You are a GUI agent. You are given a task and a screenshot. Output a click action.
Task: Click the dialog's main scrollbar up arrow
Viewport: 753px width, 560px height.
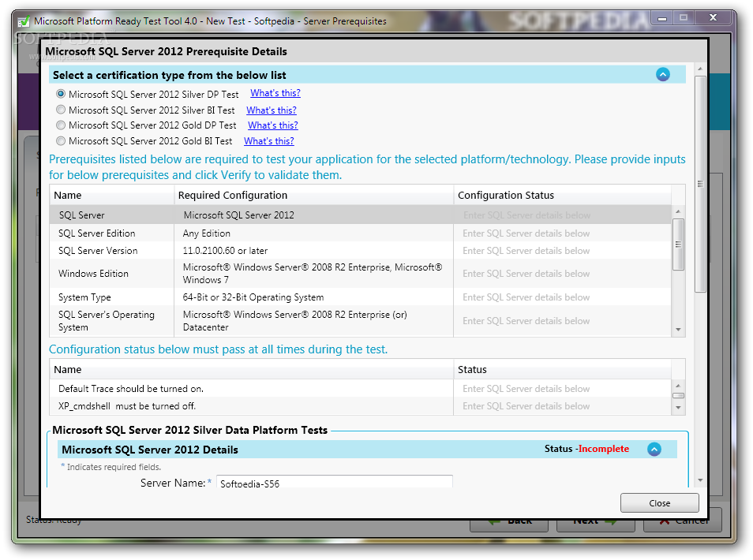pyautogui.click(x=700, y=69)
